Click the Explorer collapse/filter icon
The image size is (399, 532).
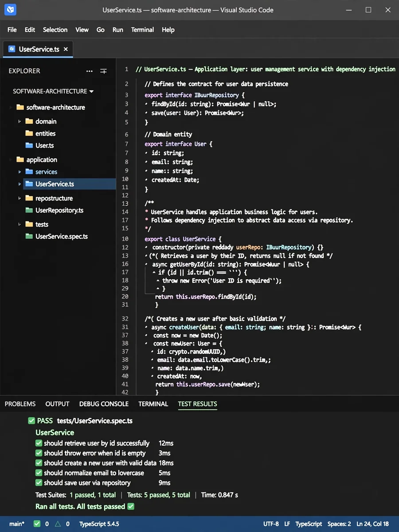(x=104, y=71)
